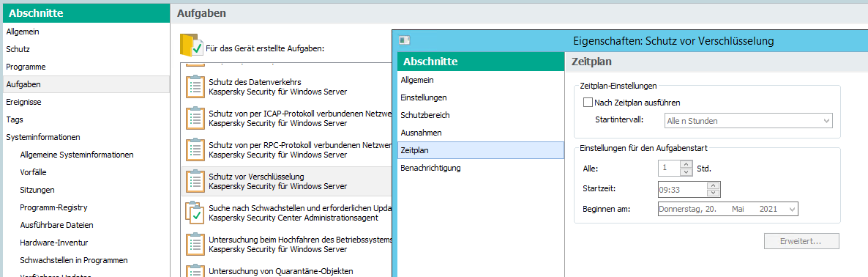Select Zeitplan section in the dialog
This screenshot has height=277, width=868.
pyautogui.click(x=481, y=150)
